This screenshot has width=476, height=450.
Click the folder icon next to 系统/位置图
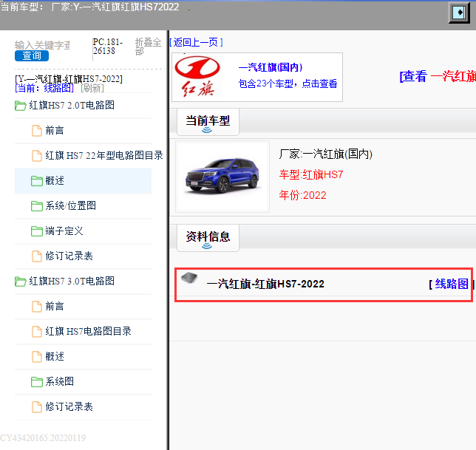[x=37, y=206]
